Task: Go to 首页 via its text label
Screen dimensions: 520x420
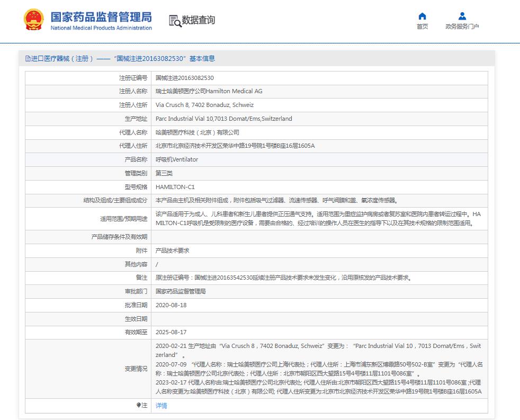Action: (422, 27)
